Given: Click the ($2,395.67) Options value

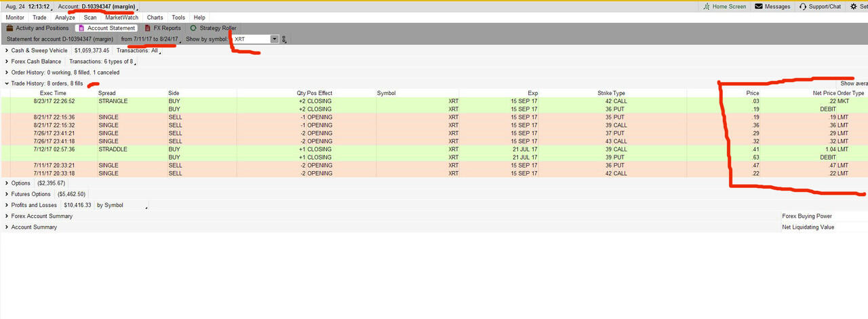Looking at the screenshot, I should pyautogui.click(x=51, y=183).
